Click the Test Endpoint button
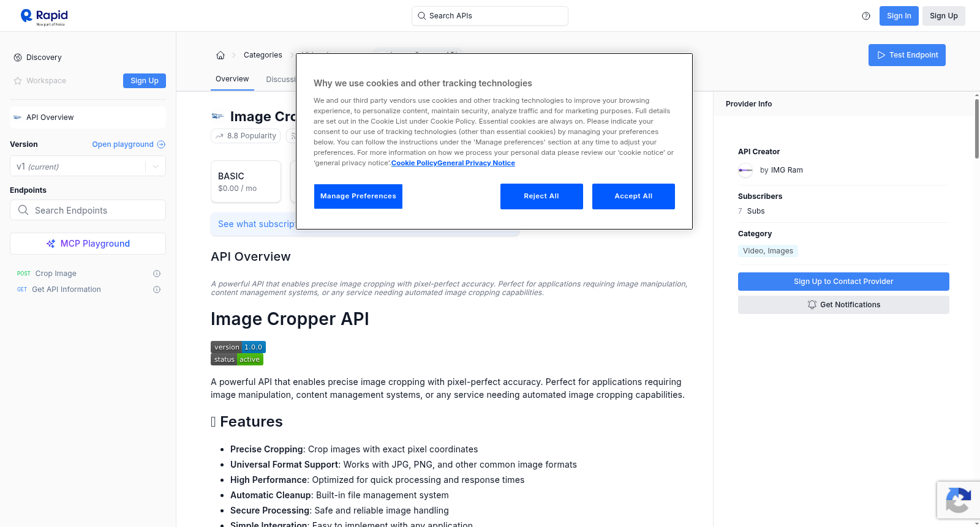 point(907,55)
